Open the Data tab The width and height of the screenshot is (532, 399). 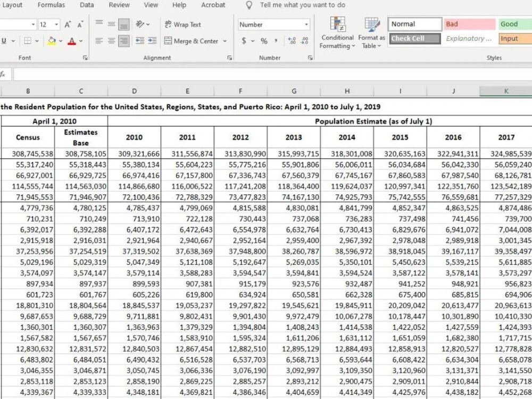tap(87, 5)
